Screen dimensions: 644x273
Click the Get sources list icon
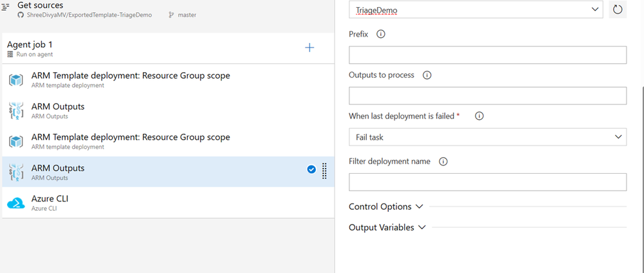pyautogui.click(x=6, y=8)
